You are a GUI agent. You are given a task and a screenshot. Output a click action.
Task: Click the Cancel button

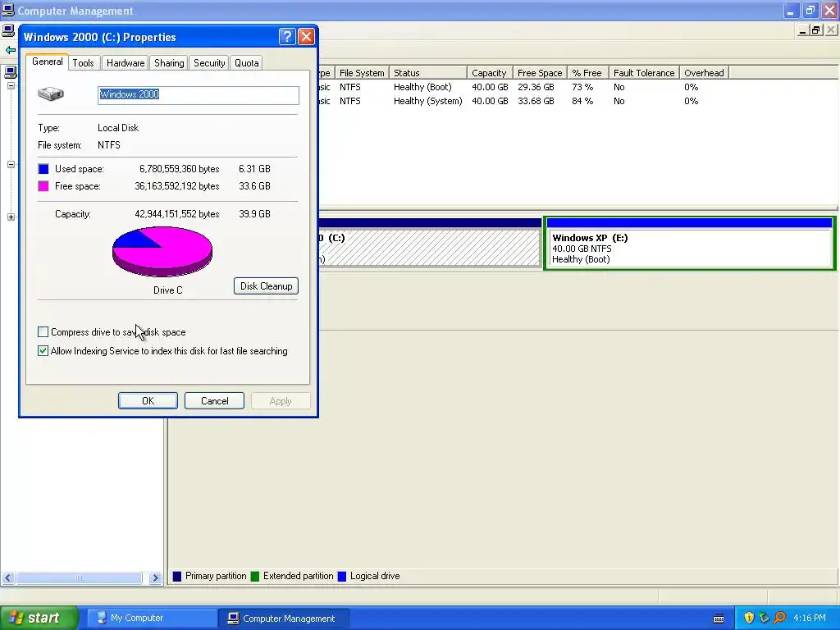click(x=214, y=400)
